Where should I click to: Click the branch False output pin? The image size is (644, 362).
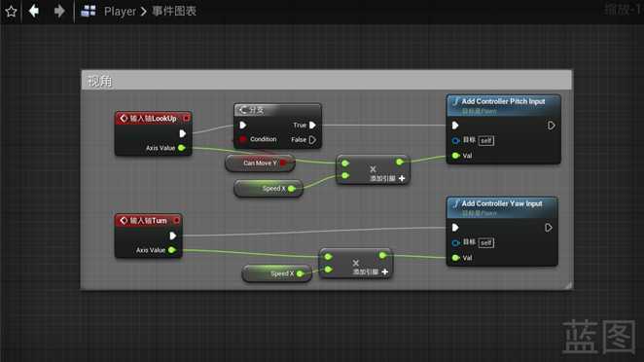(x=312, y=140)
